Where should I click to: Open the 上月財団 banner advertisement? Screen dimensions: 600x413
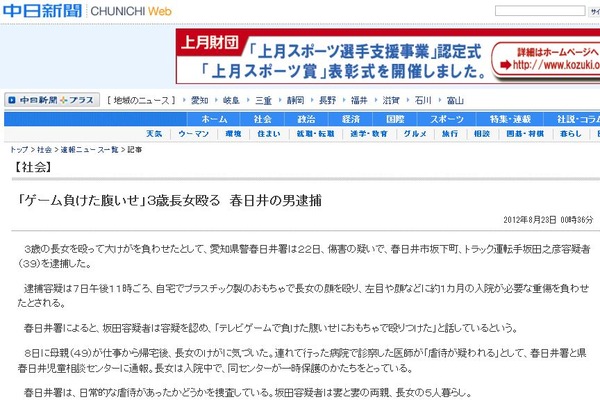pos(388,56)
